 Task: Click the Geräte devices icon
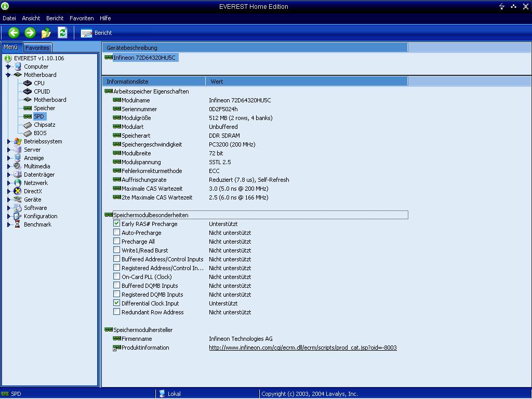[x=18, y=199]
